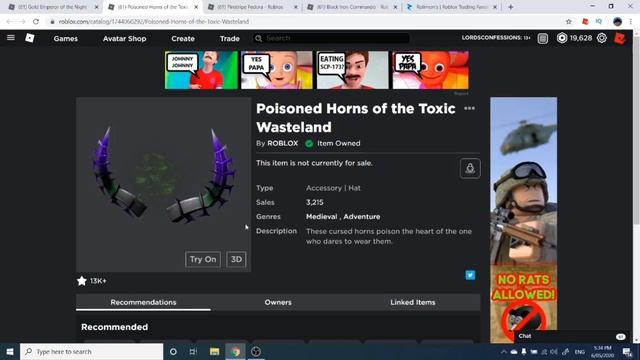Select the Recommendations tab
The image size is (640, 360).
pyautogui.click(x=143, y=302)
